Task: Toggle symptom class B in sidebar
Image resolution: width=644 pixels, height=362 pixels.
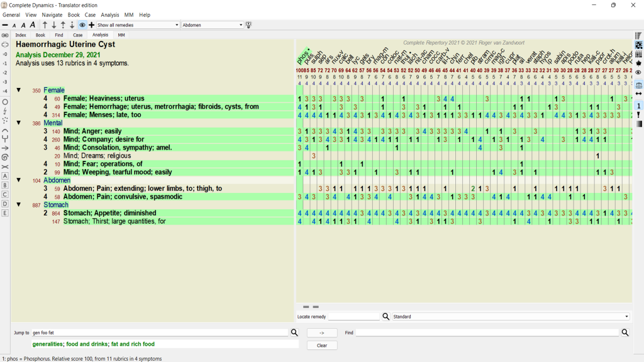Action: (x=5, y=185)
